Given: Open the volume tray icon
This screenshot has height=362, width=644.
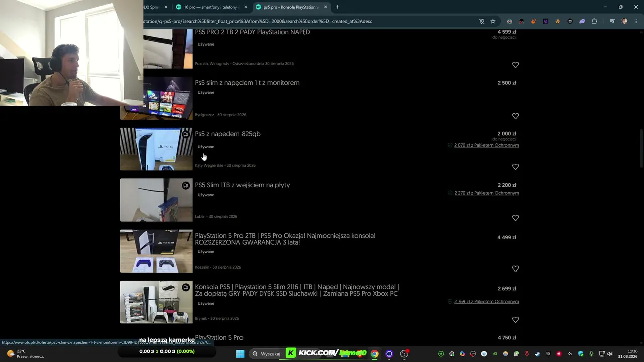Looking at the screenshot, I should [609, 354].
